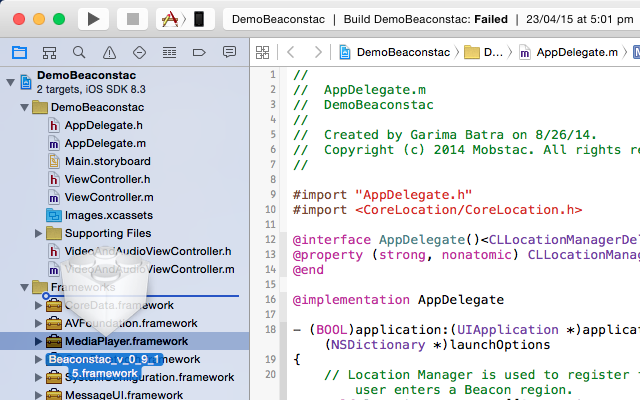Image resolution: width=640 pixels, height=400 pixels.
Task: Expand CoreData.framework disclosure triangle
Action: click(x=38, y=305)
